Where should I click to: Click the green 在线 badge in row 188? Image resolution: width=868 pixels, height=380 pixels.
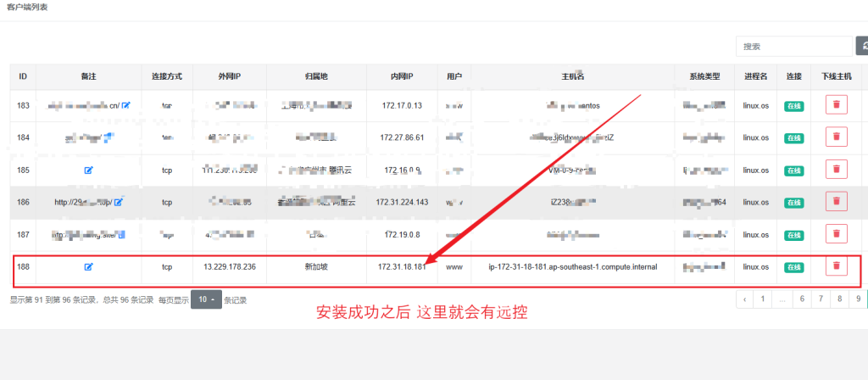[793, 267]
